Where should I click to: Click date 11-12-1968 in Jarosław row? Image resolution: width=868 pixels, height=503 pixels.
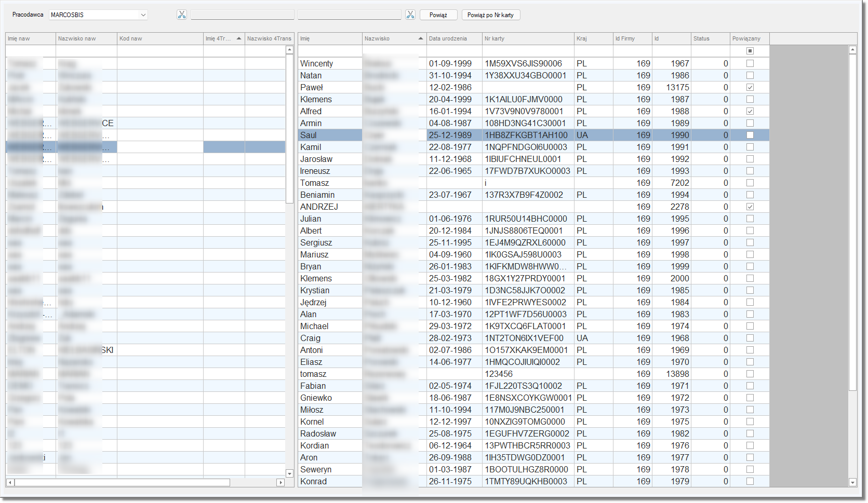tap(450, 159)
